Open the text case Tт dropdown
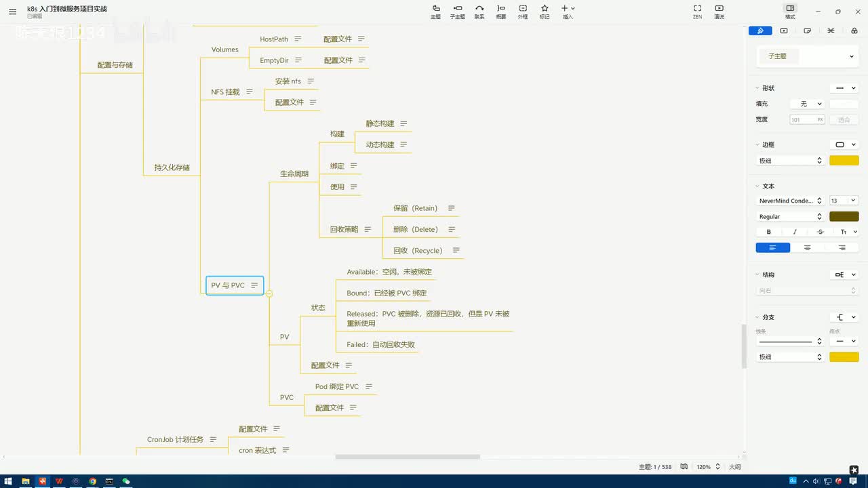868x488 pixels. (x=848, y=232)
